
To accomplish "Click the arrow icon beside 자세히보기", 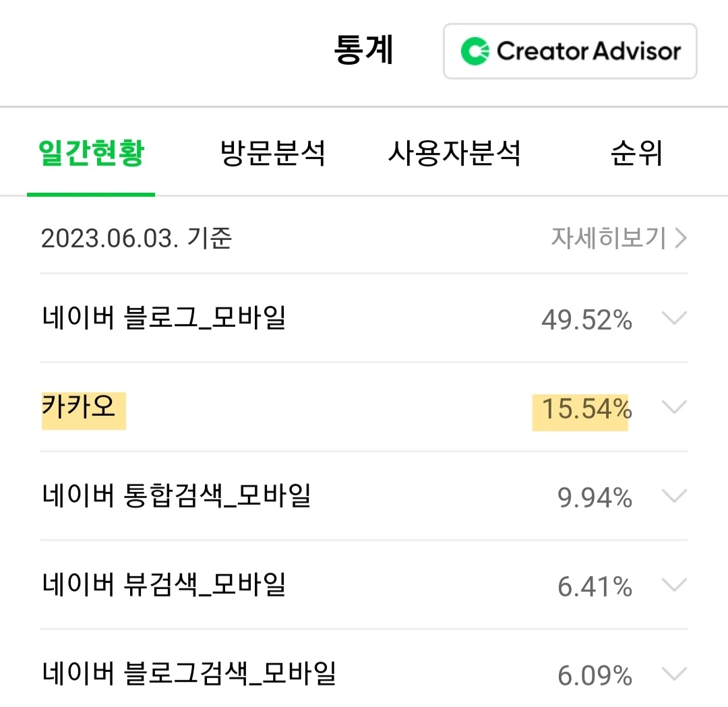I will click(680, 238).
